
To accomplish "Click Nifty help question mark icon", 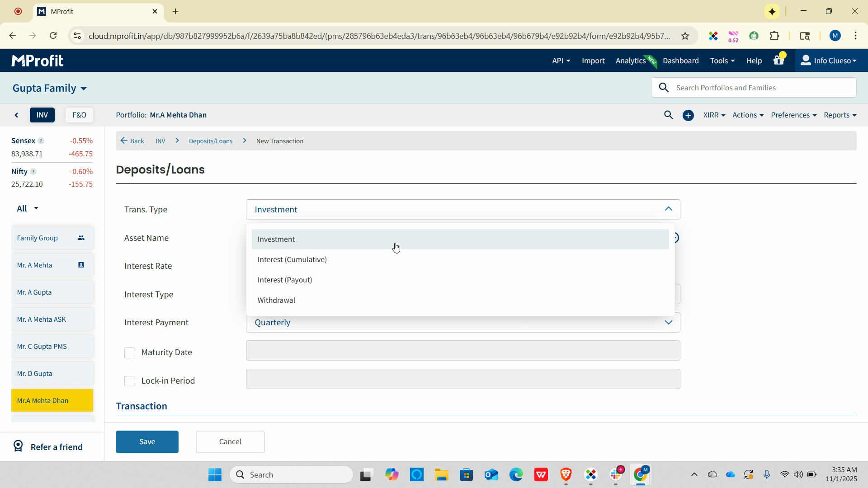I will (33, 172).
